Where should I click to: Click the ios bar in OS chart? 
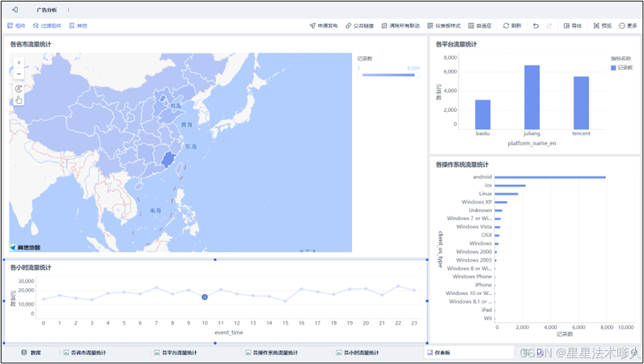[x=510, y=185]
